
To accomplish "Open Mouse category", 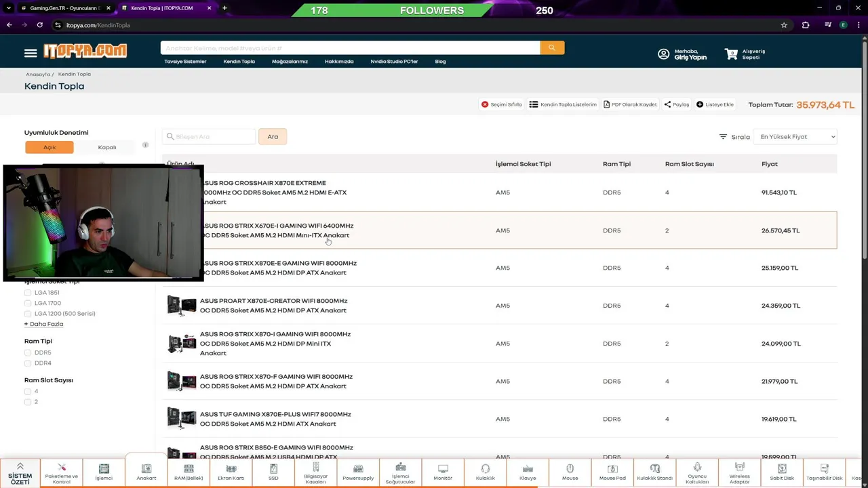I will (570, 473).
